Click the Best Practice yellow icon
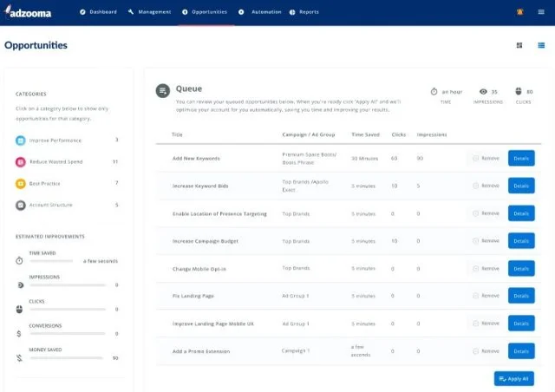Image resolution: width=555 pixels, height=392 pixels. coord(21,184)
